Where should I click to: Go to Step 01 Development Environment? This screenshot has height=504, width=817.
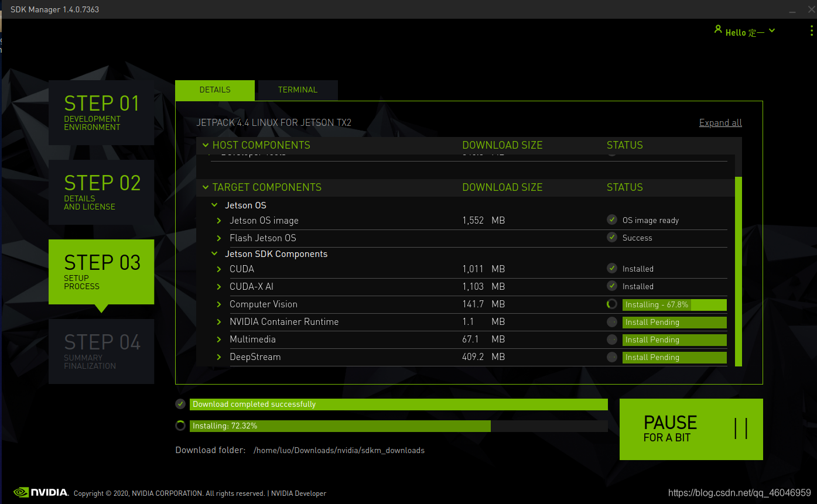pyautogui.click(x=101, y=112)
